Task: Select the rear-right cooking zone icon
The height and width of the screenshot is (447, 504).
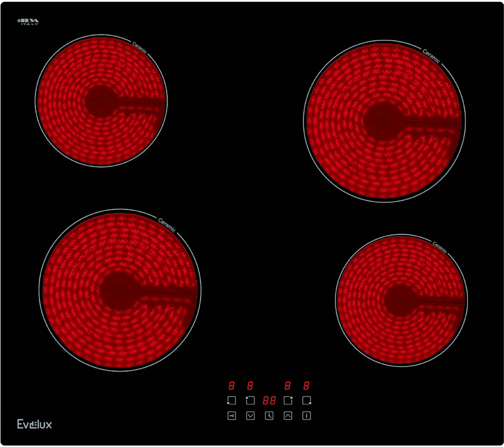Action: click(x=287, y=400)
